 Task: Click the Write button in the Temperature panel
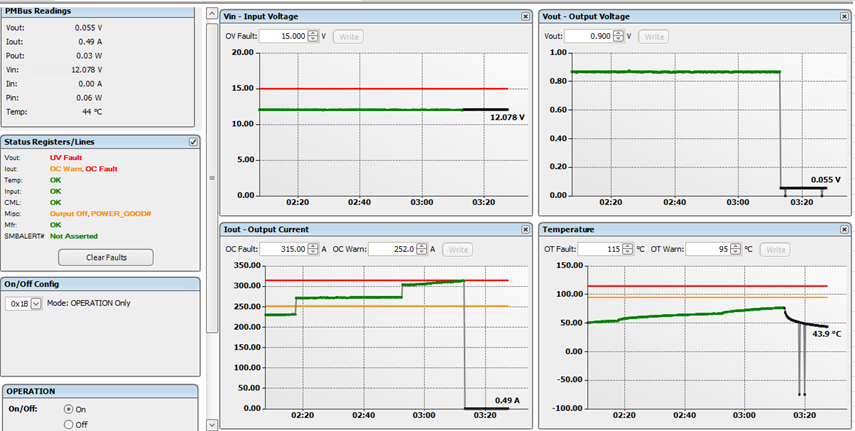tap(775, 249)
